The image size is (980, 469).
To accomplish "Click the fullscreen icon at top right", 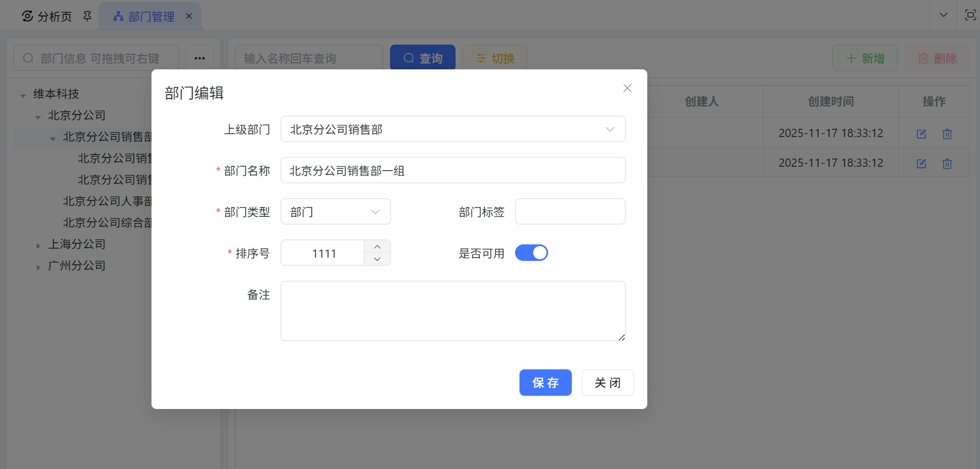I will [x=970, y=15].
